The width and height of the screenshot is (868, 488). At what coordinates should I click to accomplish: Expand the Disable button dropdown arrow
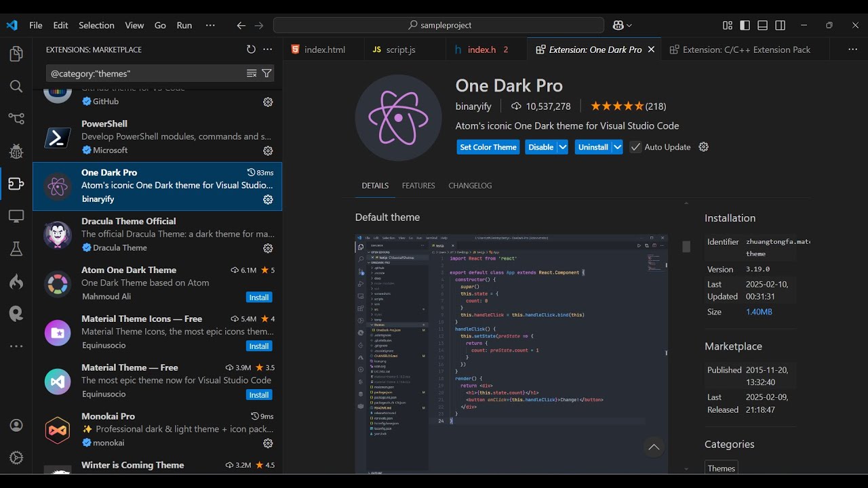tap(563, 147)
